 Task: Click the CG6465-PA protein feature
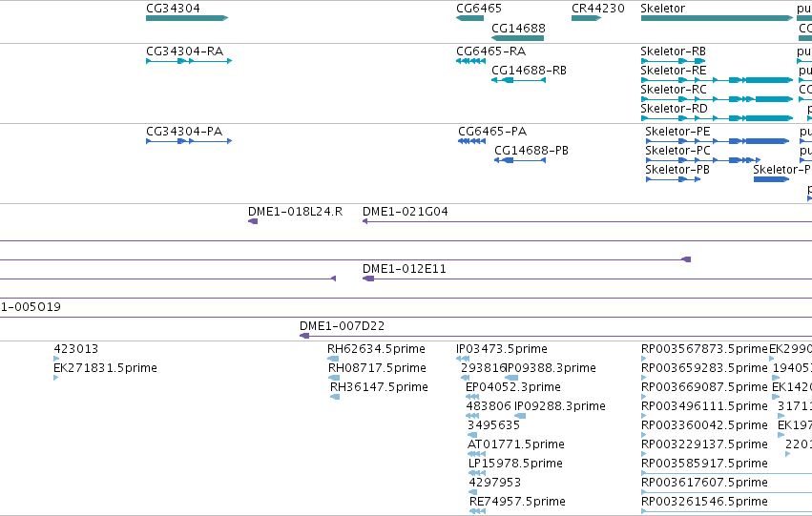pyautogui.click(x=471, y=141)
